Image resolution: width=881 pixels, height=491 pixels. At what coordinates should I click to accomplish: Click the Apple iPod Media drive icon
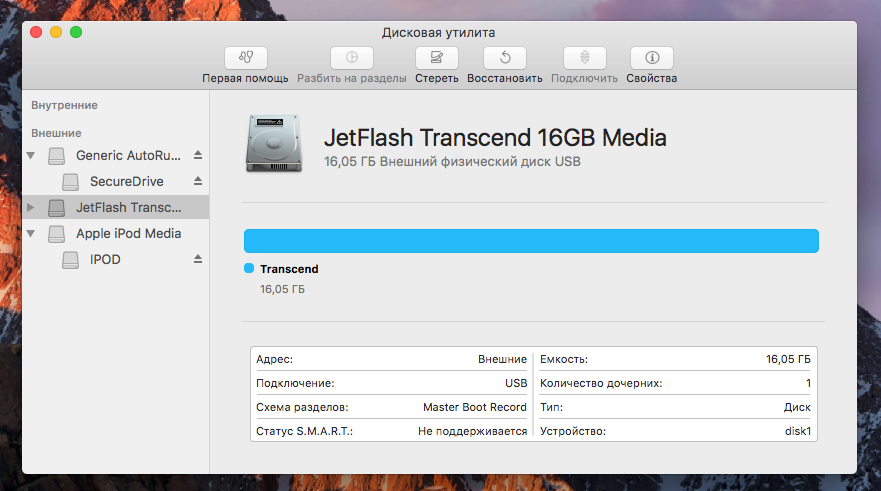click(x=56, y=234)
